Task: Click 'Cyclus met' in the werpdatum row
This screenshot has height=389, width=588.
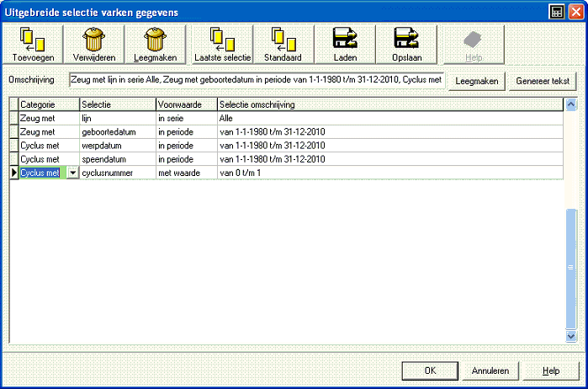Action: coord(49,146)
